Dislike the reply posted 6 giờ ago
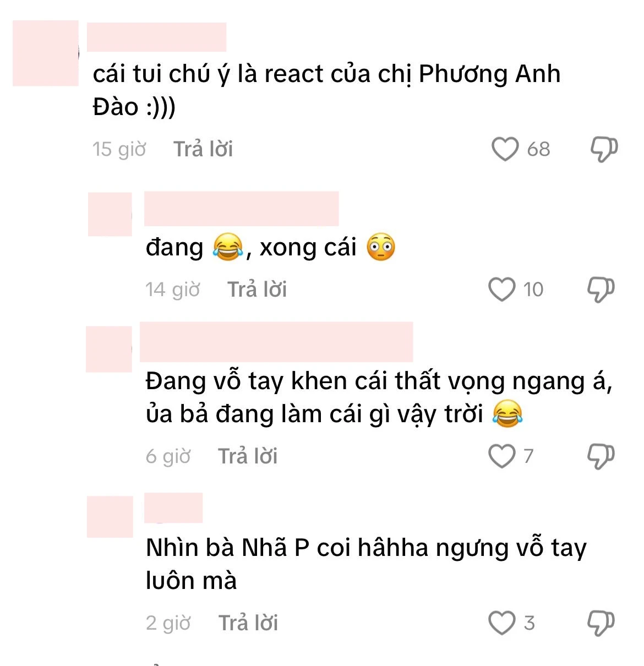 601,456
